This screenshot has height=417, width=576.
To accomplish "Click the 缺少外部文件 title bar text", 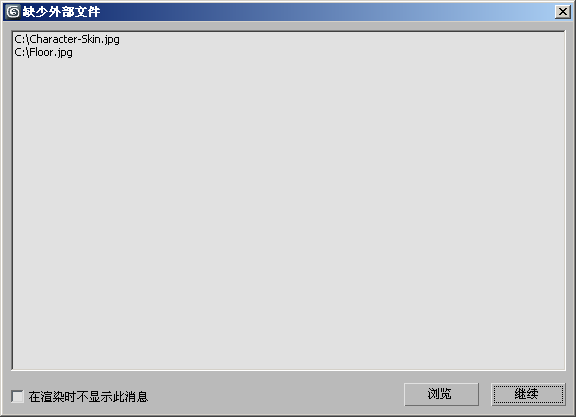I will (x=61, y=12).
